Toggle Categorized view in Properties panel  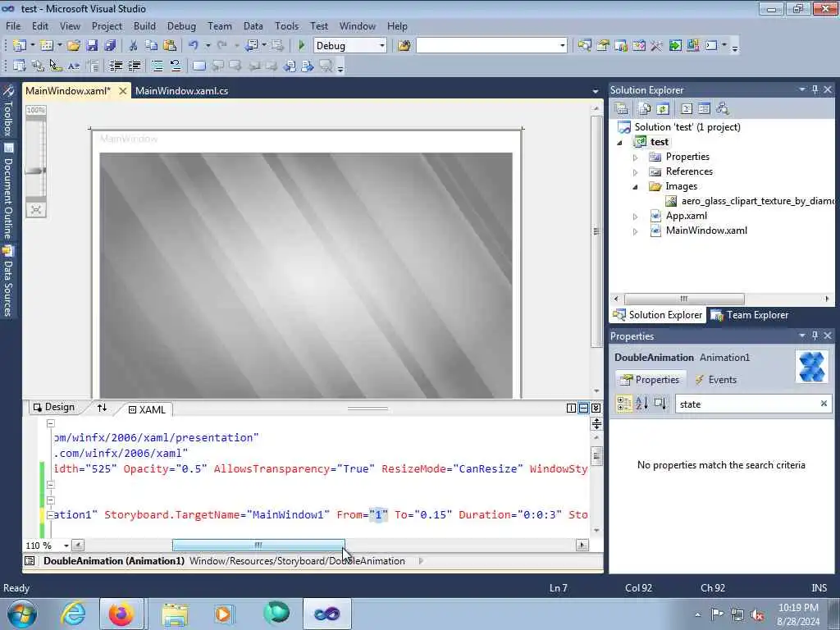[x=624, y=404]
